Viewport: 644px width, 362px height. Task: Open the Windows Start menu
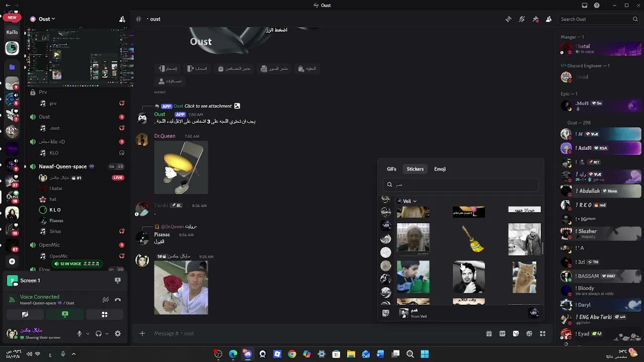click(425, 354)
